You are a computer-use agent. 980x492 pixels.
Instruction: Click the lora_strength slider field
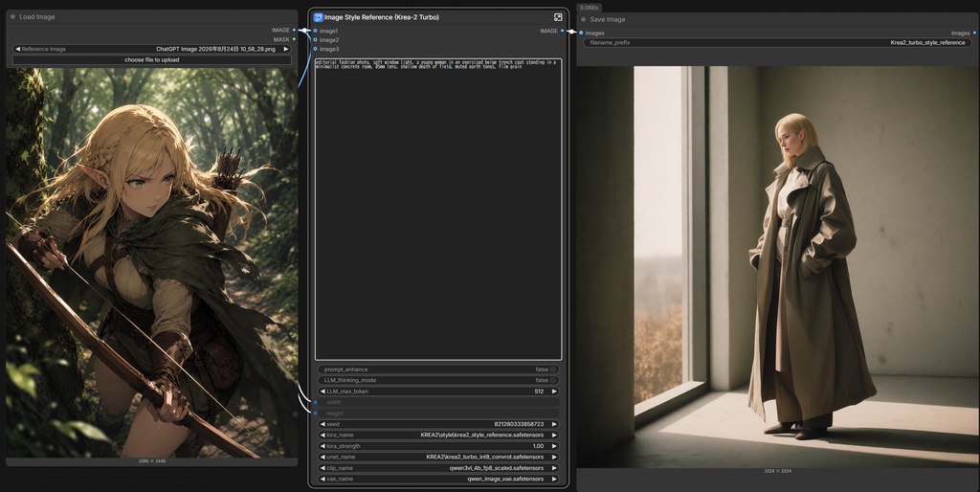[438, 446]
